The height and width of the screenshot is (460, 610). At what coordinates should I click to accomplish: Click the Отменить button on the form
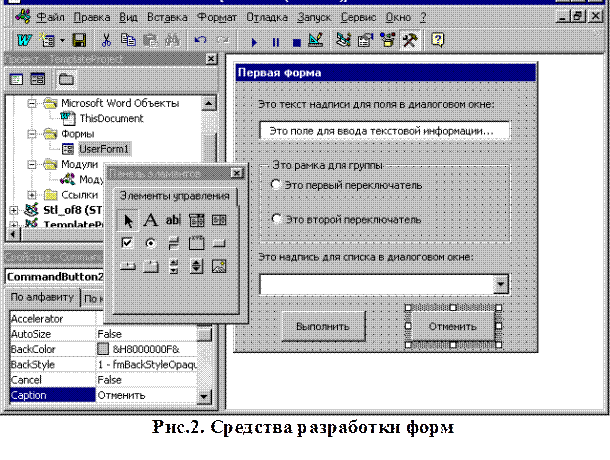click(453, 326)
